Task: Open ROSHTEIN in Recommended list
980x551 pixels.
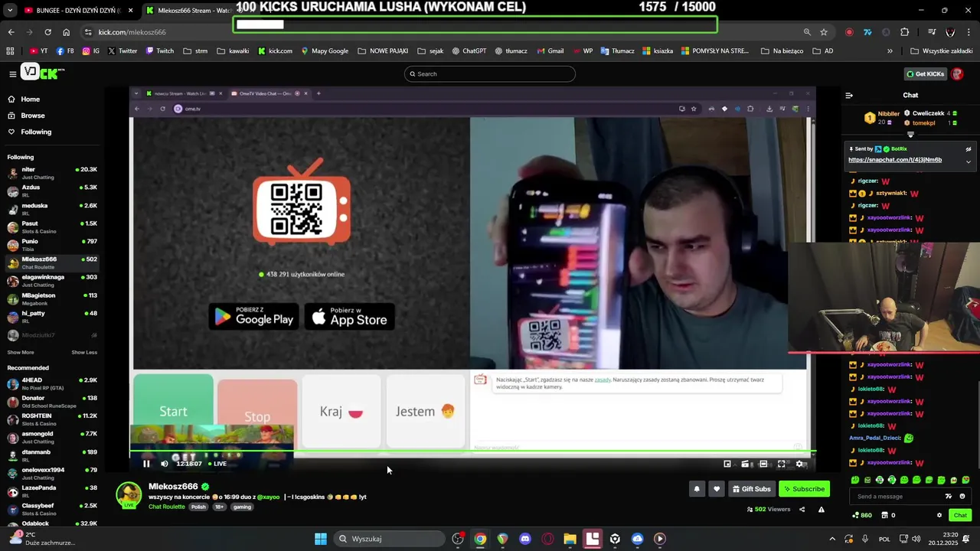Action: coord(51,419)
